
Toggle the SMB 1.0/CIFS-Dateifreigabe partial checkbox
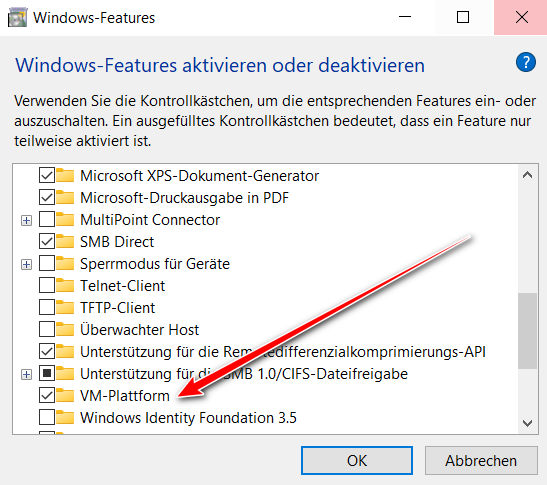[47, 373]
